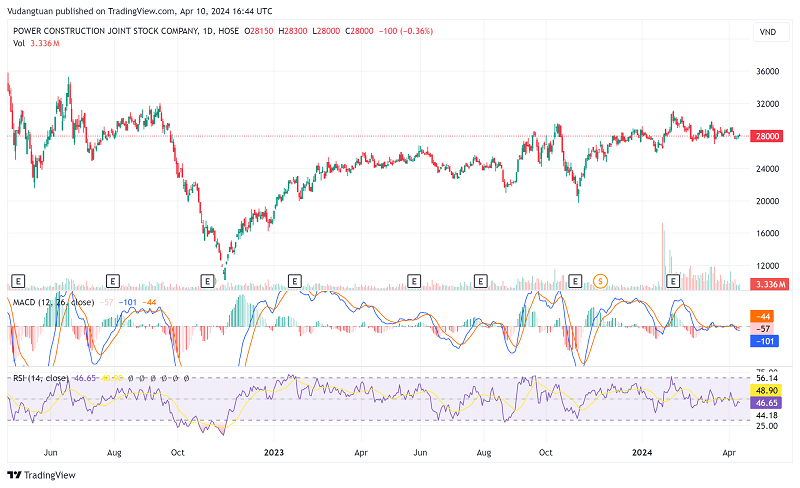Click the E earnings marker nearest the 2023 label

[x=294, y=281]
